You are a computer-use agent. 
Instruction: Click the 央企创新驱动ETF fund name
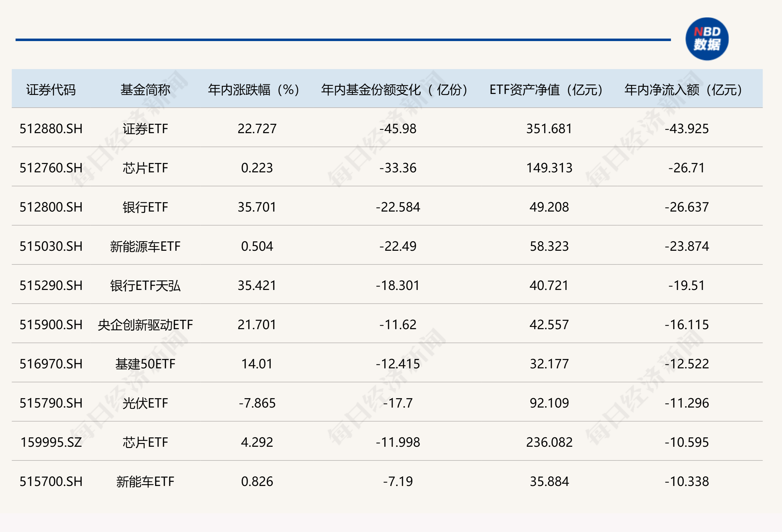point(145,324)
